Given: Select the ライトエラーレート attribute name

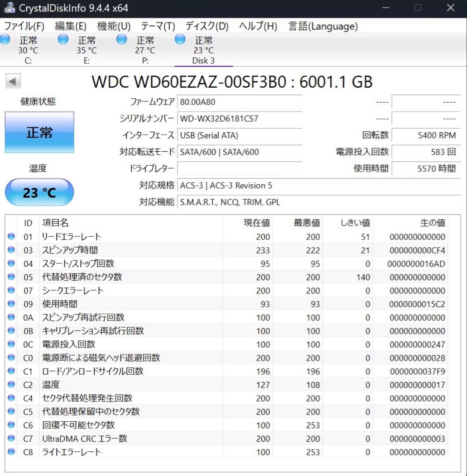Looking at the screenshot, I should (71, 452).
